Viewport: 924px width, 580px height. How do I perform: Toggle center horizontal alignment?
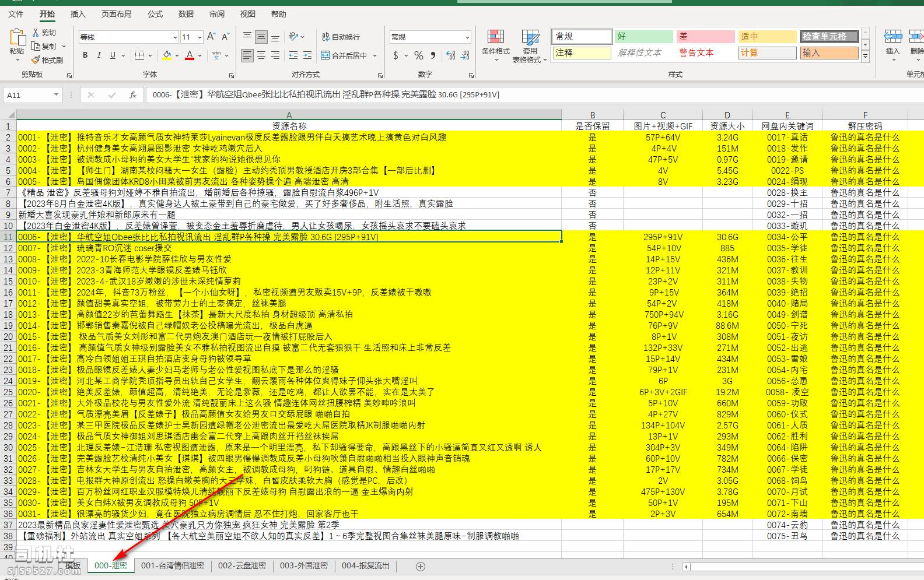coord(261,55)
